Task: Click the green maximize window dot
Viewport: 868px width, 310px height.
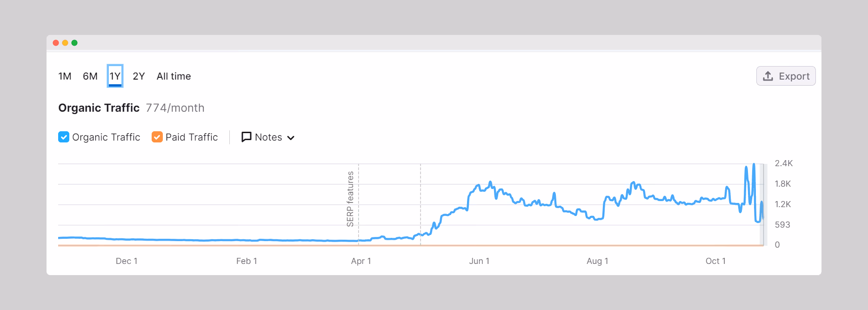Action: point(74,43)
